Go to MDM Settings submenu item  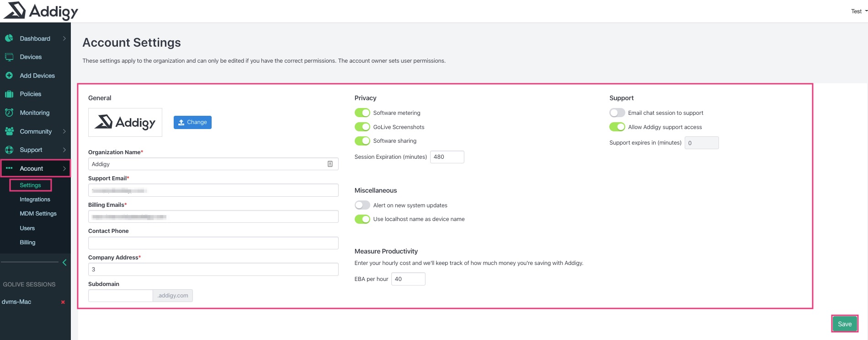[x=38, y=214]
